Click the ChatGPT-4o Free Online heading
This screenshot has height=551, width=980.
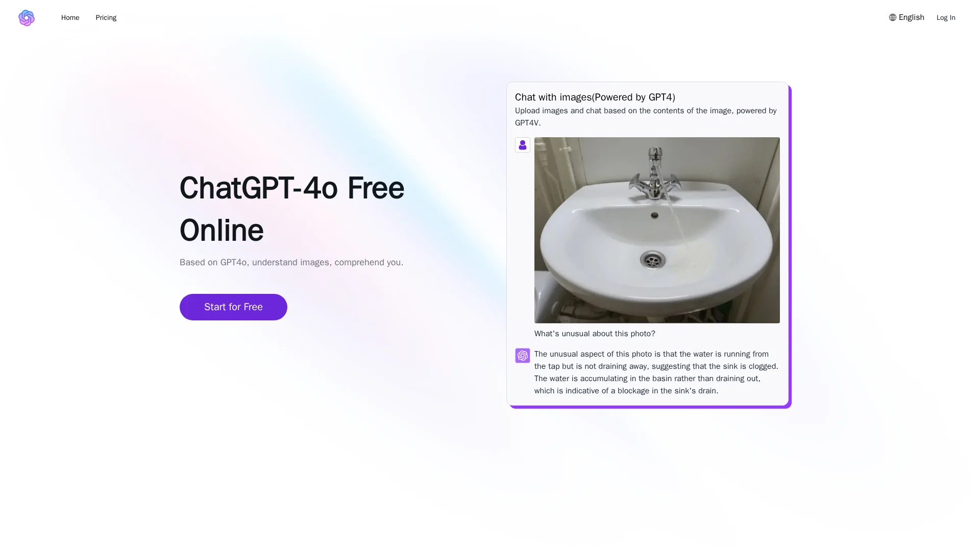[292, 209]
